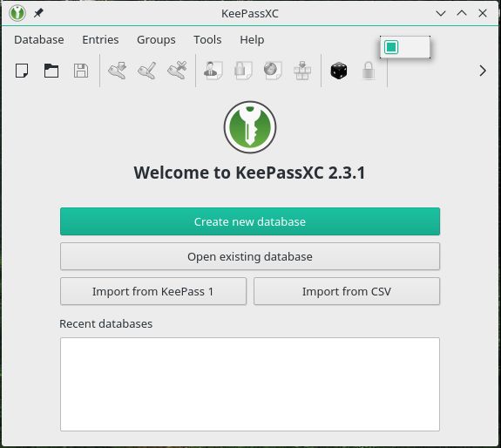Click the Copy URL globe icon

[x=273, y=71]
